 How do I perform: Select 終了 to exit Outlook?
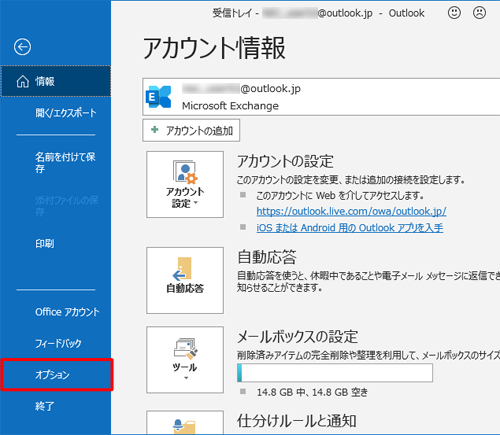pyautogui.click(x=45, y=406)
